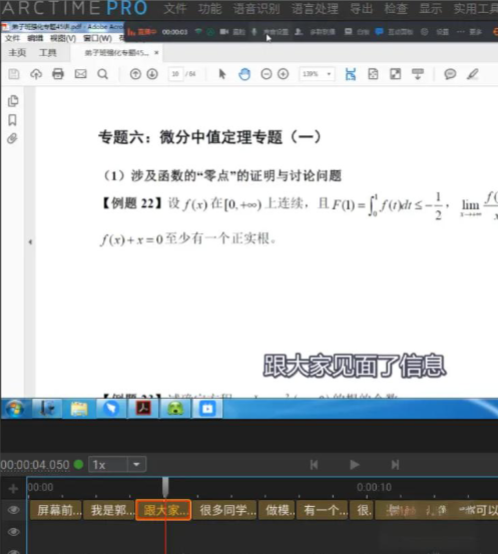Image resolution: width=498 pixels, height=554 pixels.
Task: Open the 功能 menu
Action: [x=210, y=8]
